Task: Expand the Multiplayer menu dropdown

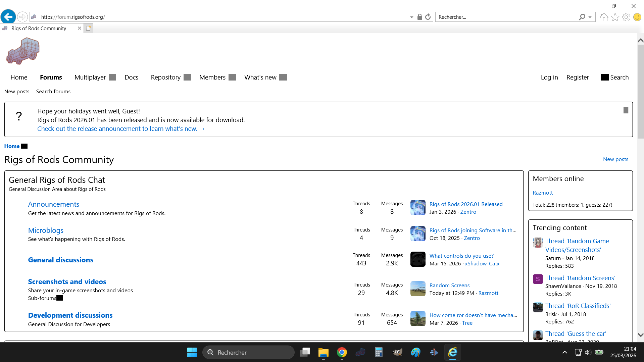Action: (x=112, y=77)
